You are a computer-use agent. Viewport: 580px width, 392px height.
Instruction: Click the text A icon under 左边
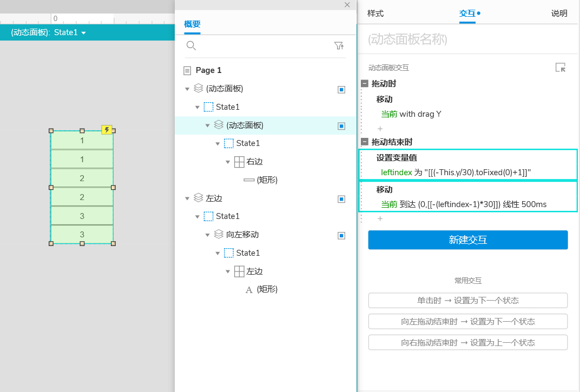[249, 290]
